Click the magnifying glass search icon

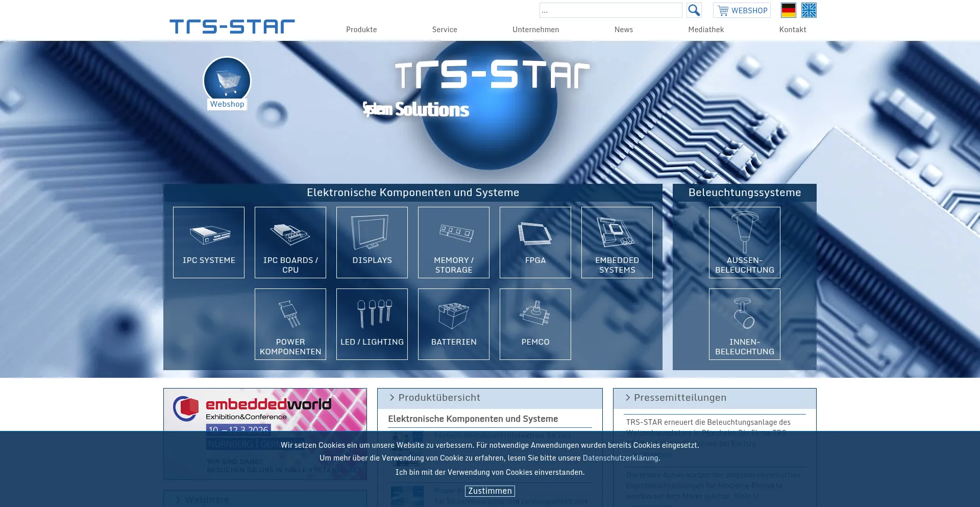coord(694,10)
